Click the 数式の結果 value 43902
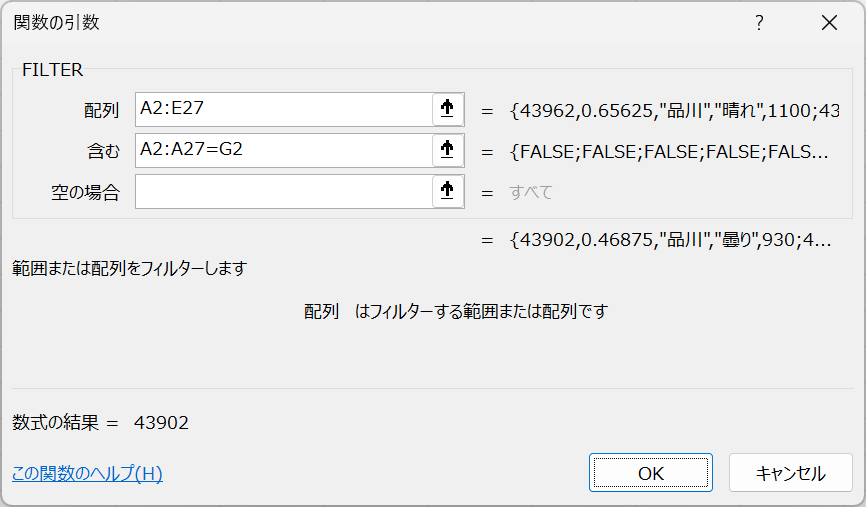Screen dimensions: 866x507 tap(161, 423)
